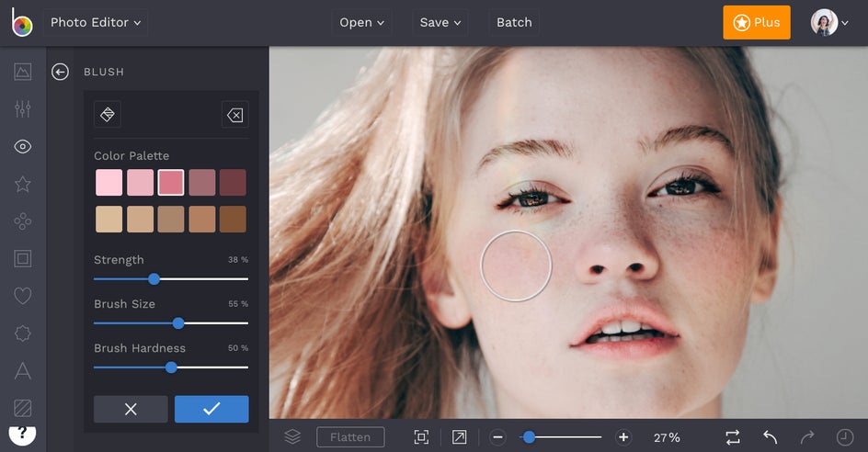Zoom out with the minus button

click(x=497, y=437)
